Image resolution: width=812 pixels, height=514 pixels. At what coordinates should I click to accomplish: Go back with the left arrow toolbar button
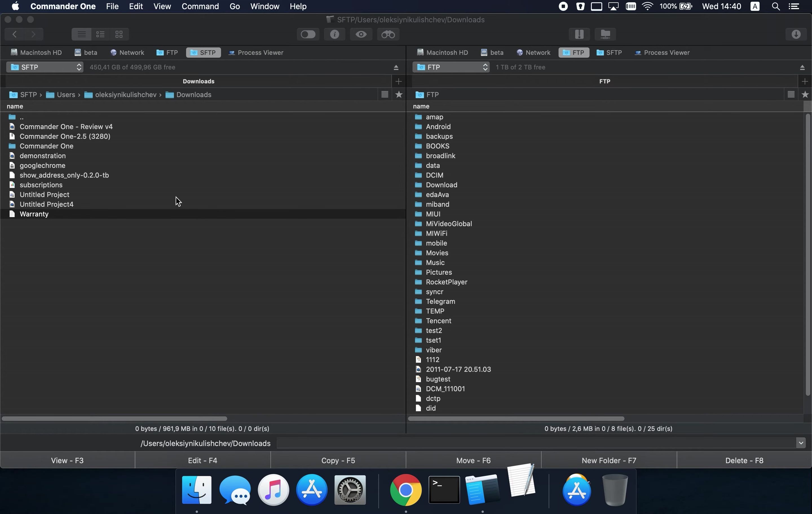point(14,34)
